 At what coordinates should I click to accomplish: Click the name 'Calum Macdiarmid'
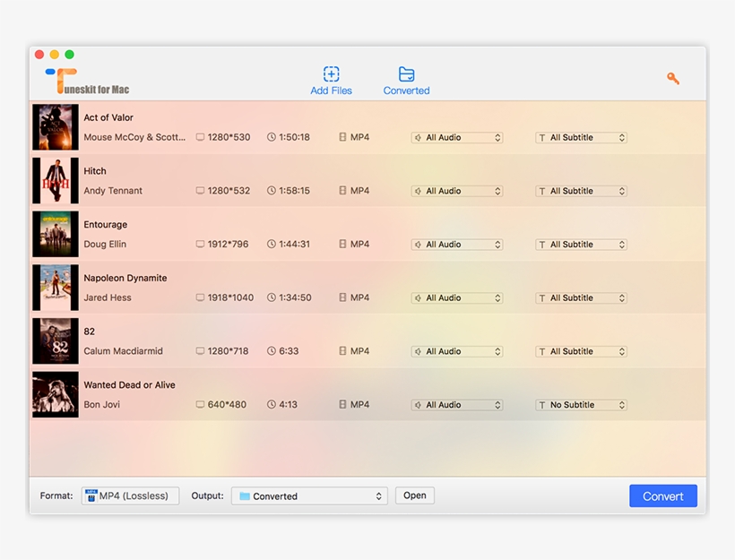pos(124,351)
